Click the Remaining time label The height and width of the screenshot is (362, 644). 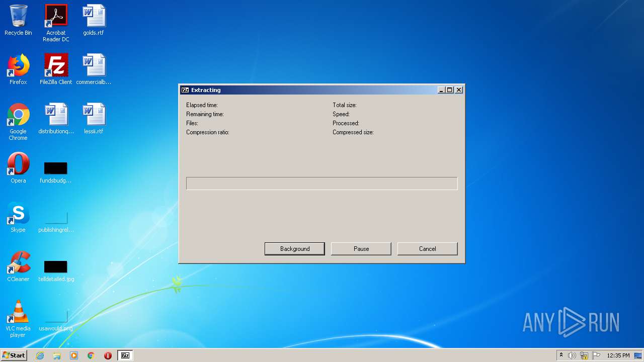point(205,114)
